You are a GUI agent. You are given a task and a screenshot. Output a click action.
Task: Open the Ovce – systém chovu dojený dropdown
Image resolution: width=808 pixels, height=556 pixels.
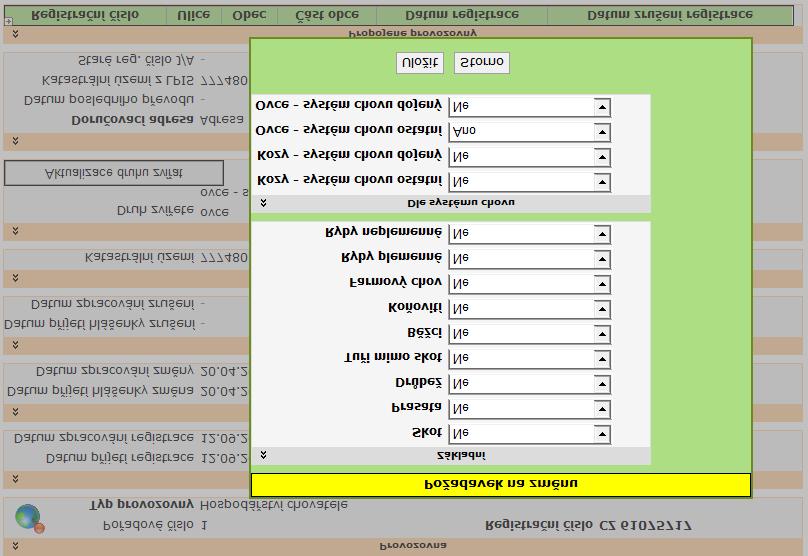pyautogui.click(x=530, y=107)
